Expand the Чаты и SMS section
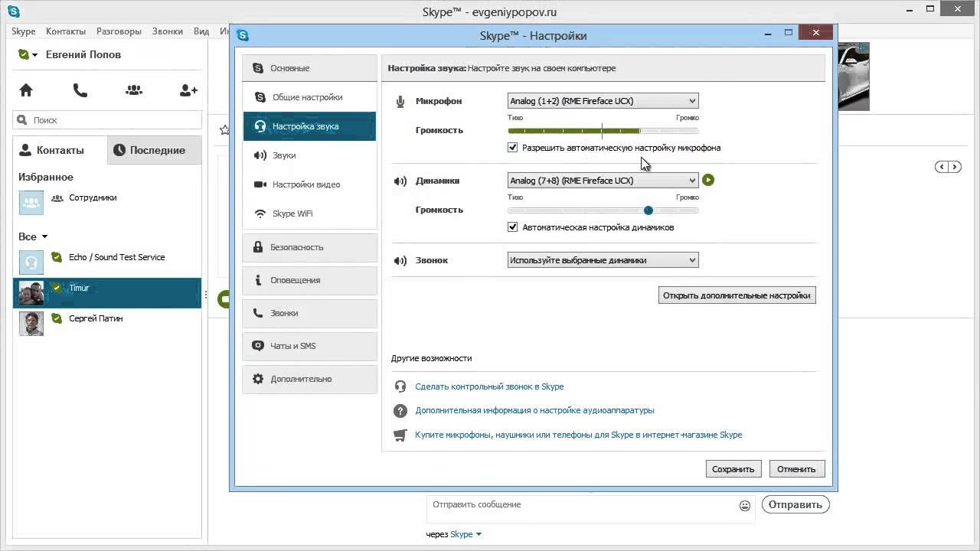The image size is (980, 551). (x=309, y=346)
